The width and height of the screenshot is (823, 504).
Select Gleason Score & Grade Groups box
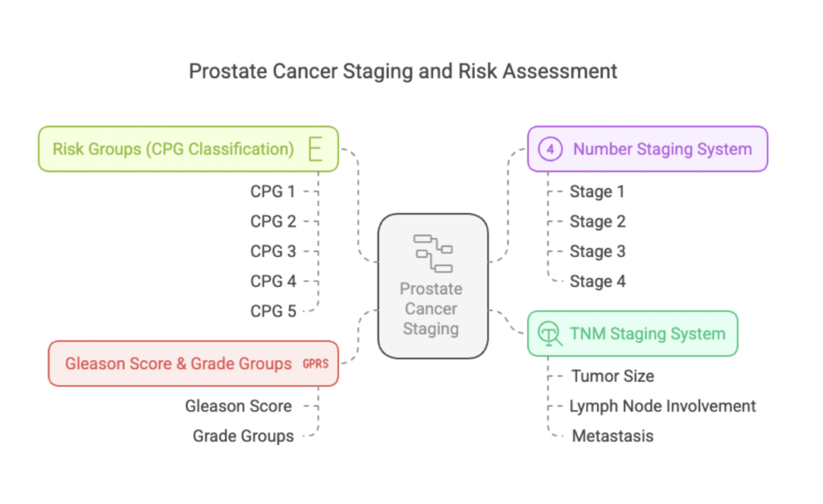pos(193,364)
